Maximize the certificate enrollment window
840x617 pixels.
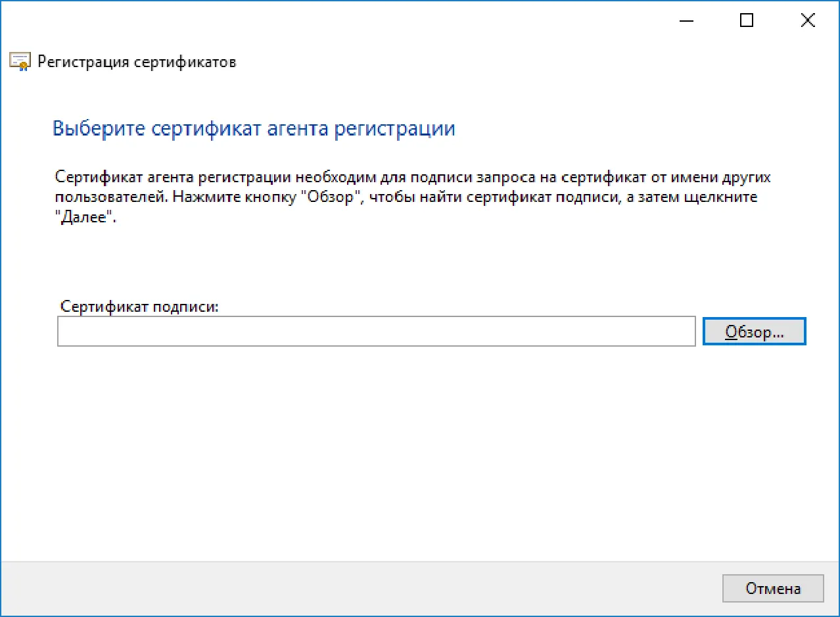click(746, 20)
